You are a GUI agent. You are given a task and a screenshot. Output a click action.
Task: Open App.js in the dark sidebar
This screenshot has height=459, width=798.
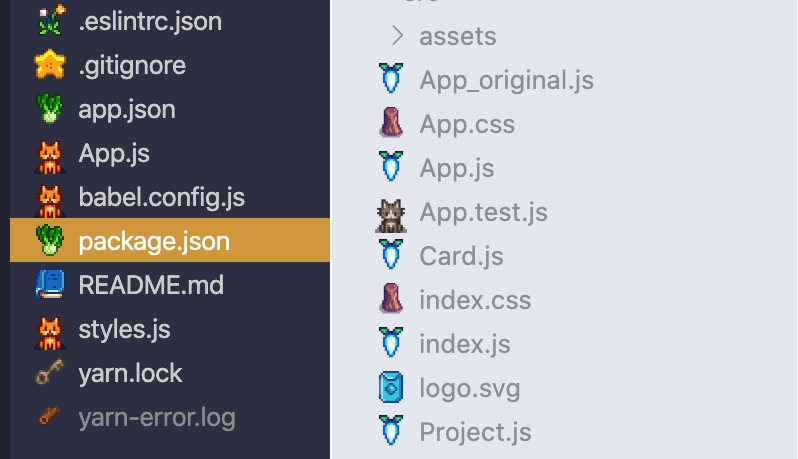114,154
